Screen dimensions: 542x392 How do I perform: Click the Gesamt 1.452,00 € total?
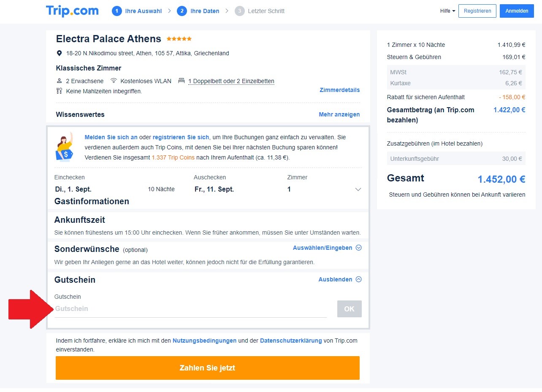pyautogui.click(x=501, y=179)
